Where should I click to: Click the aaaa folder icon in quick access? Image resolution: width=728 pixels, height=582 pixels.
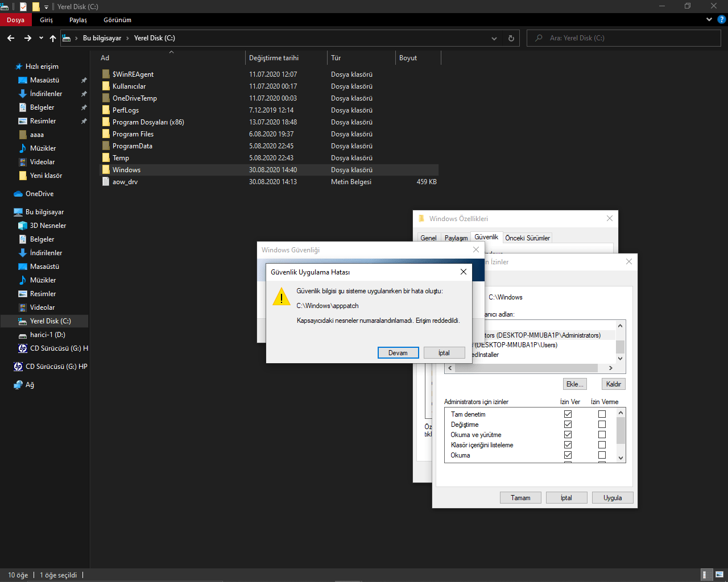[x=23, y=135]
